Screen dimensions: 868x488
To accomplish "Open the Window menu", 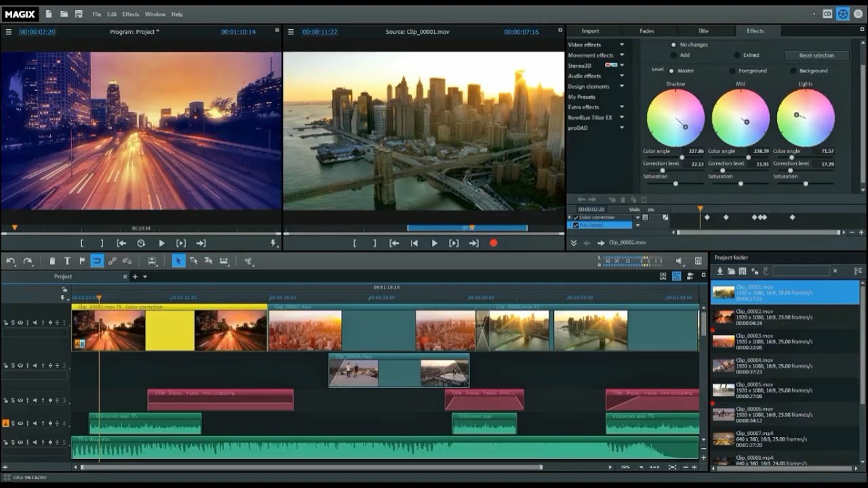I will 155,14.
